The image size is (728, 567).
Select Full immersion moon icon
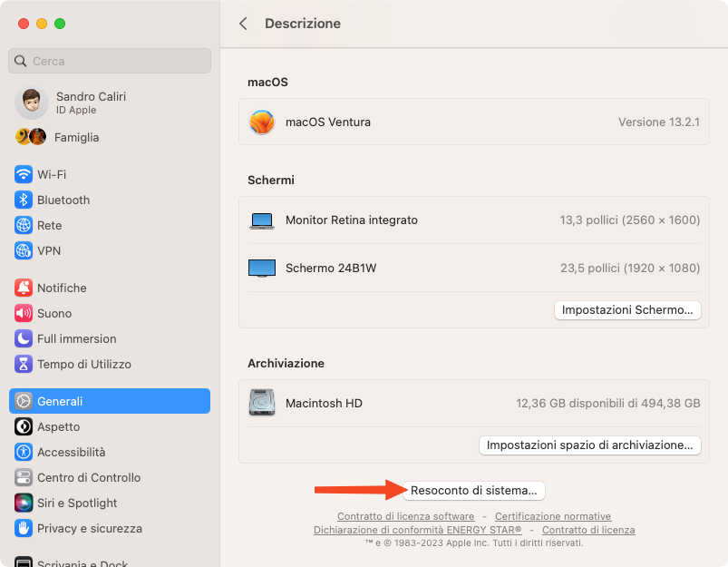point(24,338)
